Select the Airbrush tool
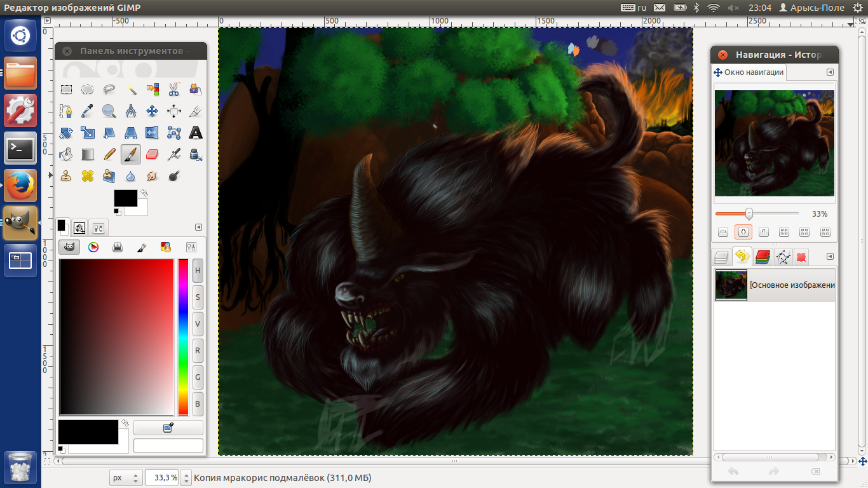Screen dimensions: 868x488 coord(174,154)
